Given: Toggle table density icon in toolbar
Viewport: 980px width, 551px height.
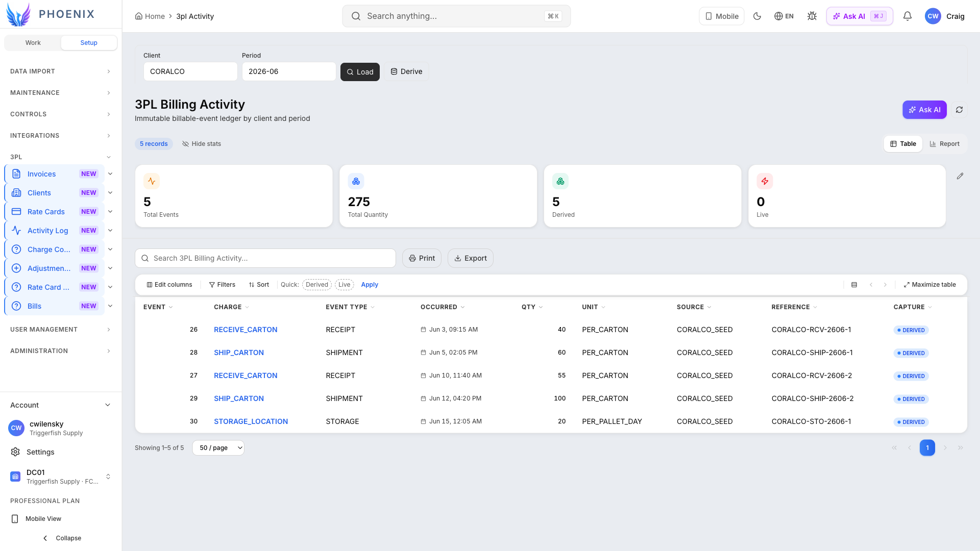Looking at the screenshot, I should point(854,285).
